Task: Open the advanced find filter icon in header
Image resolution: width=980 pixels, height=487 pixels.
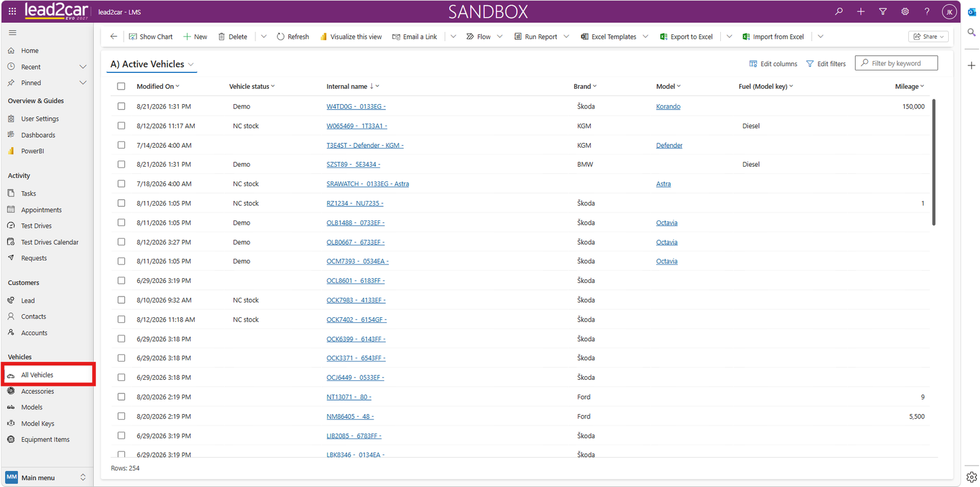Action: (x=883, y=12)
